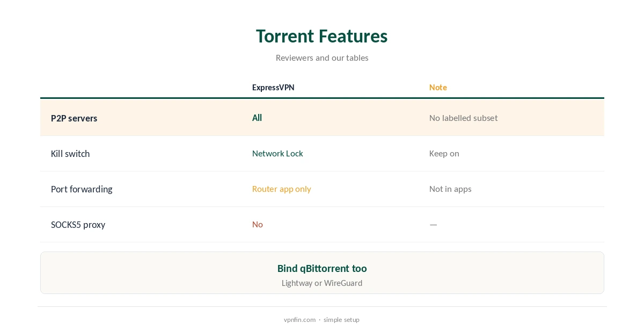Select the 'Port forwarding' row label
This screenshot has width=644, height=330.
tap(82, 189)
